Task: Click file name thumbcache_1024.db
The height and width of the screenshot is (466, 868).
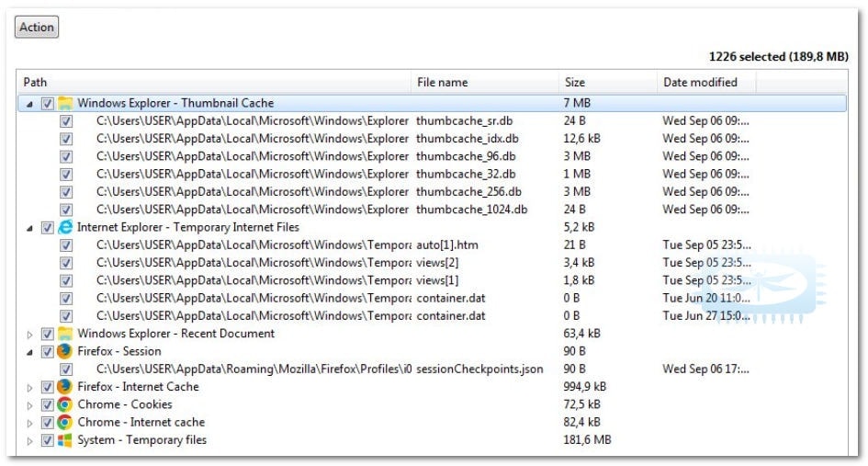Action: pyautogui.click(x=471, y=210)
